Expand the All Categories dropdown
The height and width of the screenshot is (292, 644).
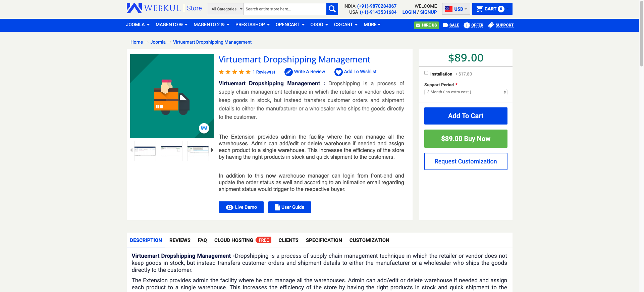225,9
